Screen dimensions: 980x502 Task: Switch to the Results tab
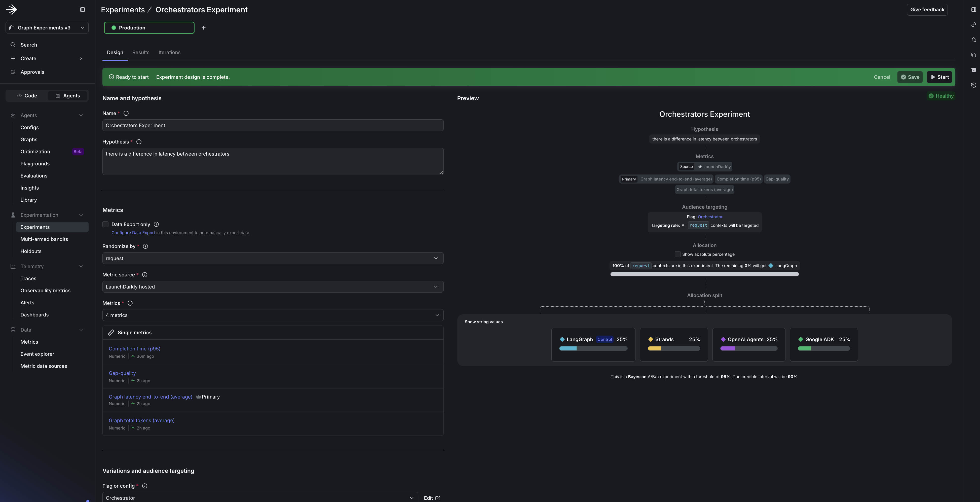[141, 53]
